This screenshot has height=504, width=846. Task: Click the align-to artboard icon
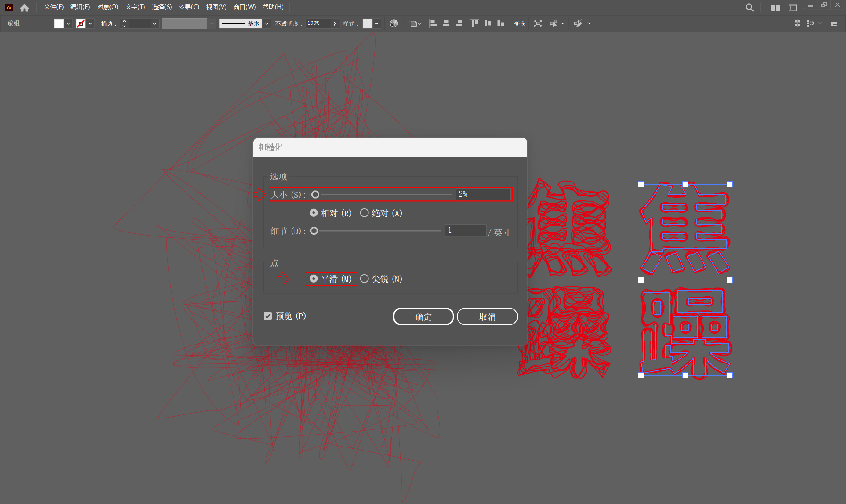pos(415,23)
